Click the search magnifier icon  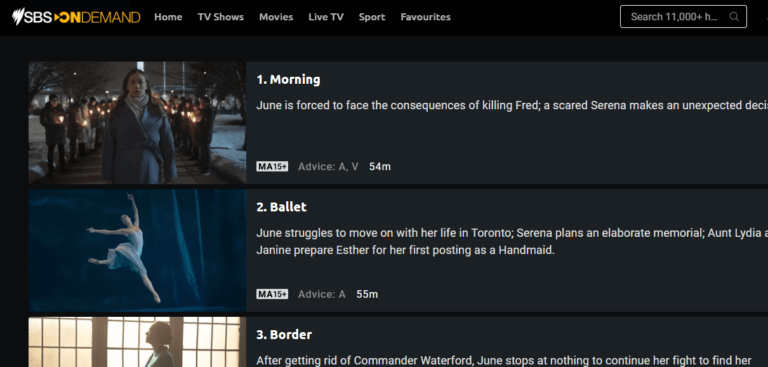734,17
